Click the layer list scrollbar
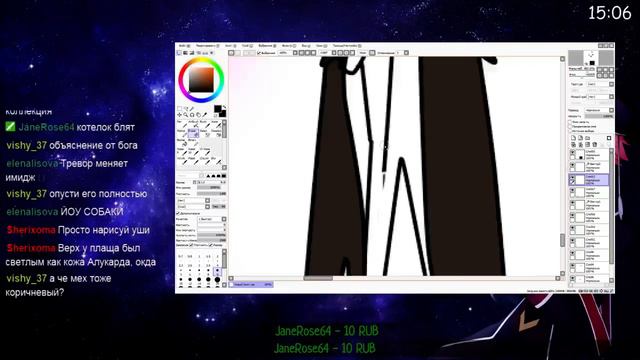640x360 pixels. tap(611, 208)
